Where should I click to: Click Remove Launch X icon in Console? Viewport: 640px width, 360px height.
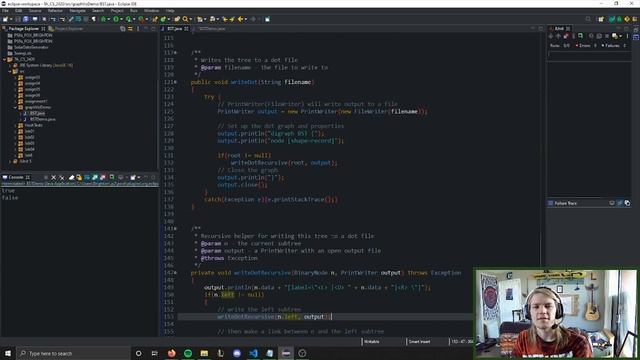[x=53, y=177]
